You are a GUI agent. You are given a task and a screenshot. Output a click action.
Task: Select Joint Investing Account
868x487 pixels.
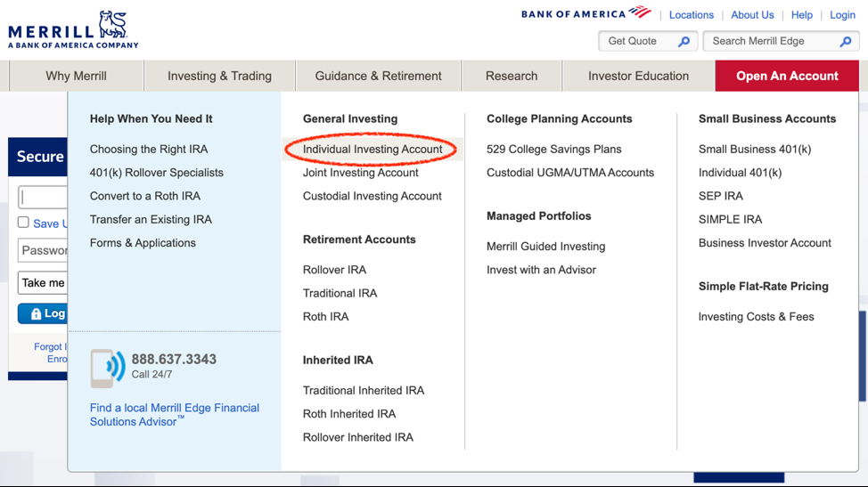tap(360, 173)
